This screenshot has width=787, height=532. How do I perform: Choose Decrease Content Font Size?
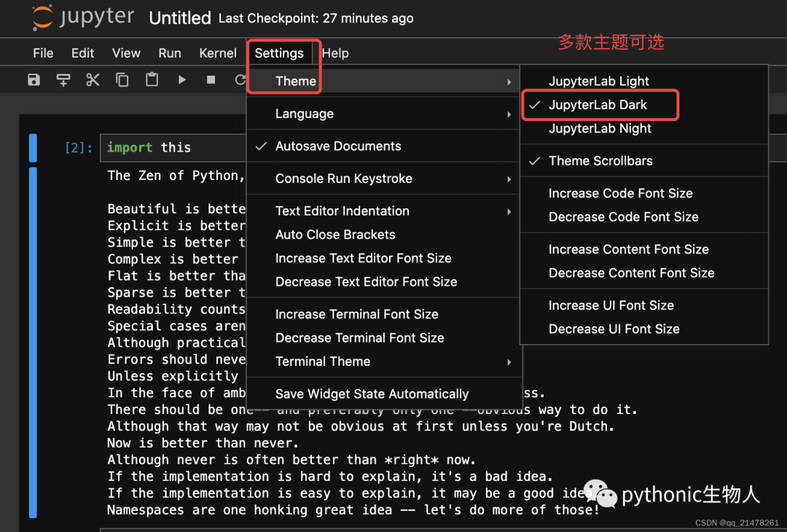644,273
